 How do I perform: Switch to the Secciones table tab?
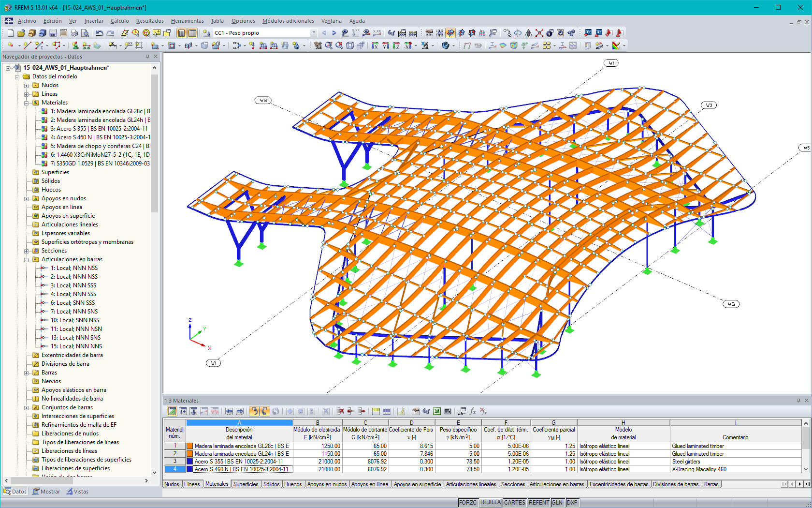point(513,484)
